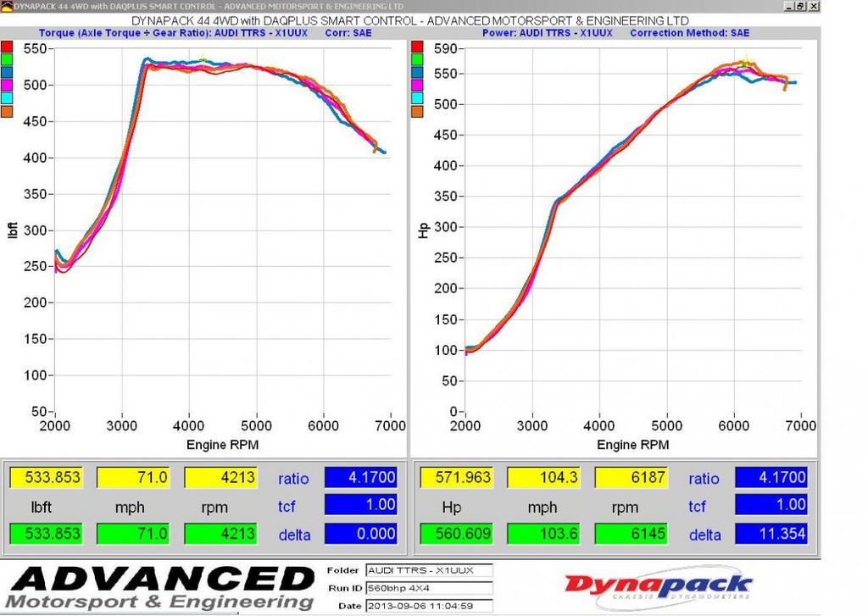Viewport: 868px width, 616px height.
Task: Click the Dynapack app icon in title bar
Action: coord(6,6)
